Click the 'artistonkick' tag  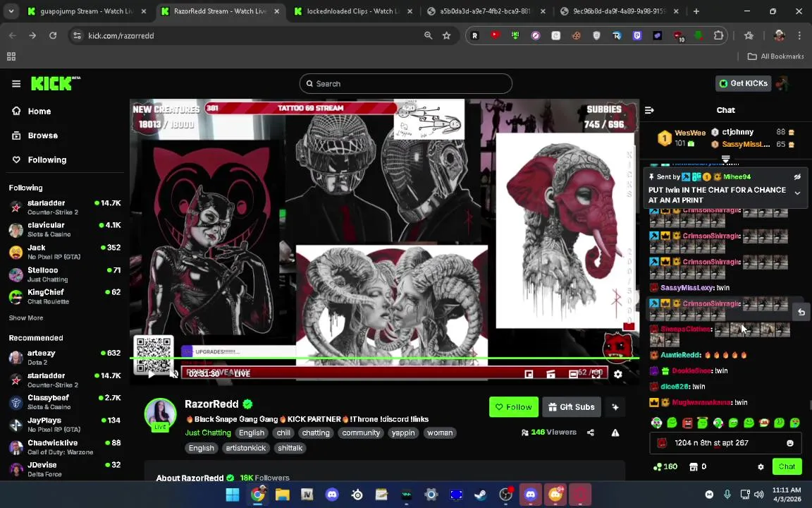246,448
